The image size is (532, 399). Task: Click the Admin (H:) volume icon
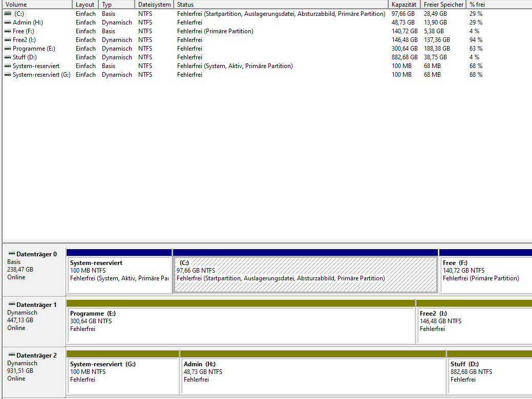coord(8,23)
